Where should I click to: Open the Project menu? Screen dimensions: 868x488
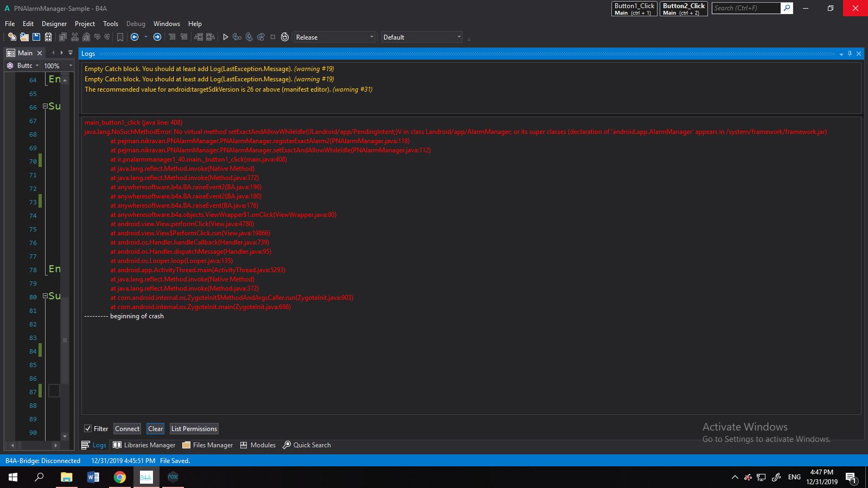pyautogui.click(x=85, y=24)
